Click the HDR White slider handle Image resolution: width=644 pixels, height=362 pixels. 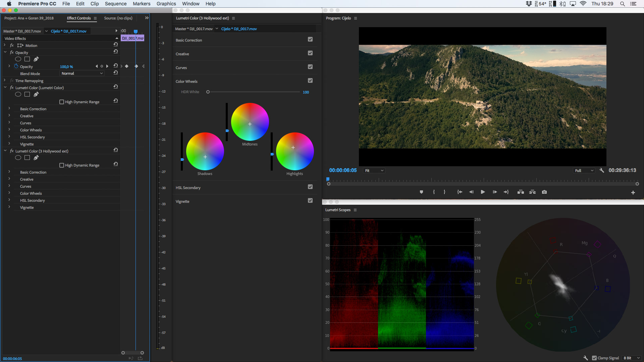pyautogui.click(x=208, y=92)
